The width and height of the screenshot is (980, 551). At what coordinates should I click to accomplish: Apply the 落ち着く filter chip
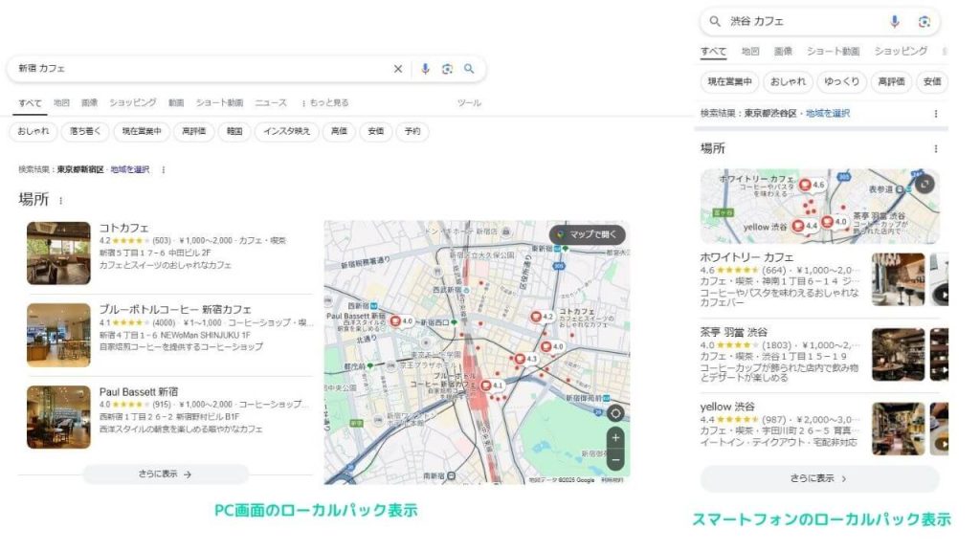click(85, 131)
